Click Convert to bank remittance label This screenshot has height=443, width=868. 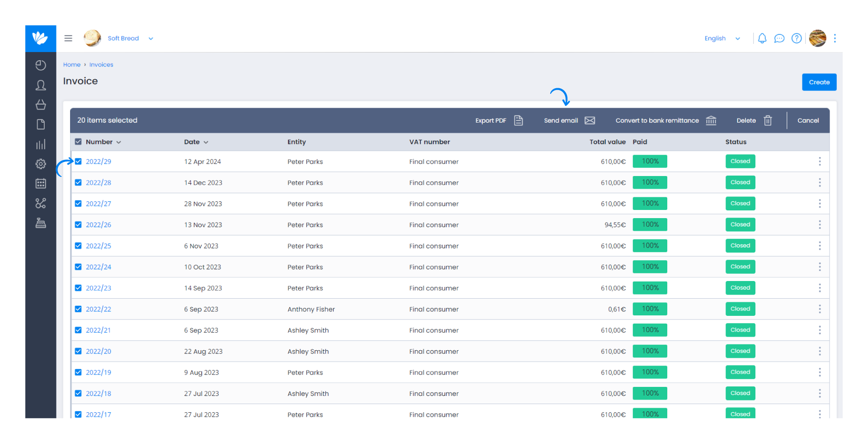(657, 120)
